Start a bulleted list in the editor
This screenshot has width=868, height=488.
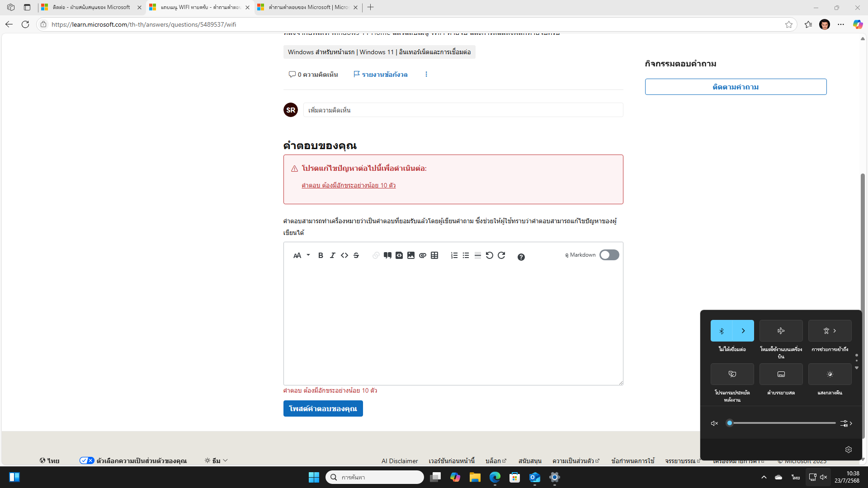pos(466,255)
